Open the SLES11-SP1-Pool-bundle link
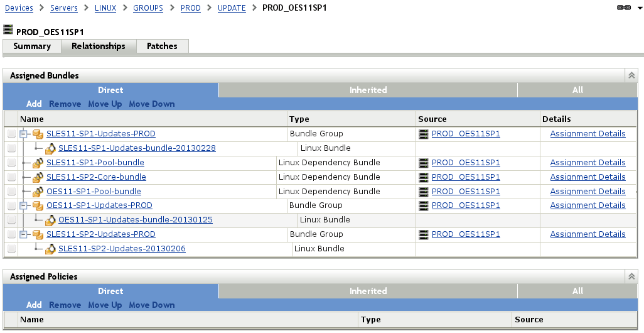Screen dimensions: 644x333 point(95,163)
